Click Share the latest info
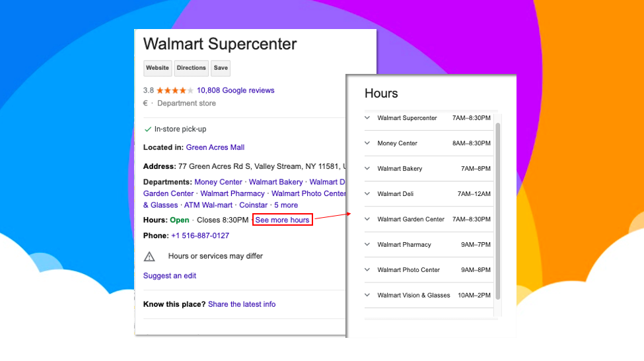This screenshot has height=361, width=644. [242, 304]
